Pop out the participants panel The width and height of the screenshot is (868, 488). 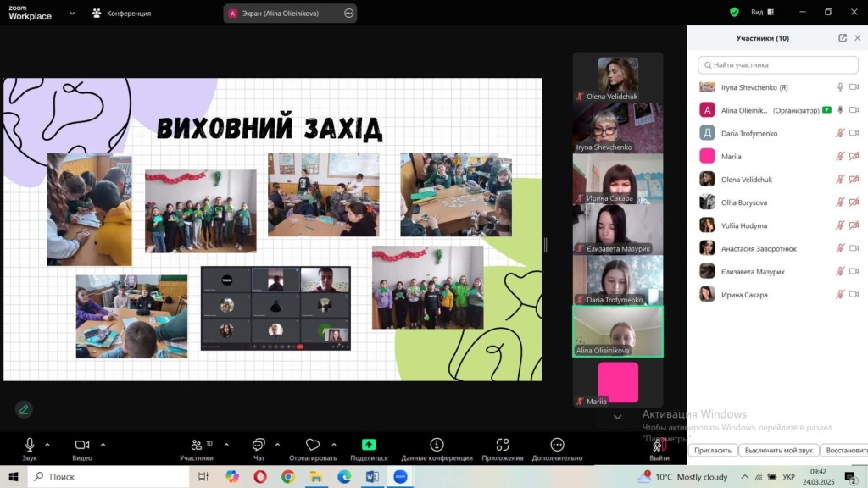point(842,37)
